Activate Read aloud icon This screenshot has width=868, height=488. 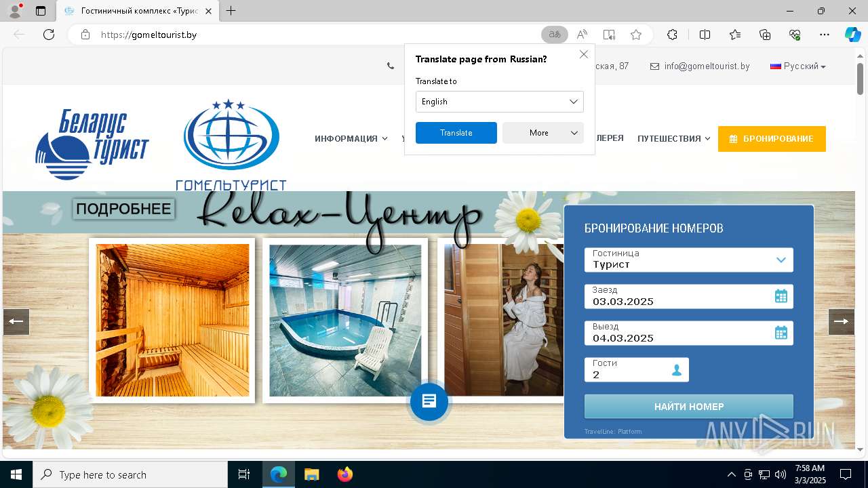[582, 35]
